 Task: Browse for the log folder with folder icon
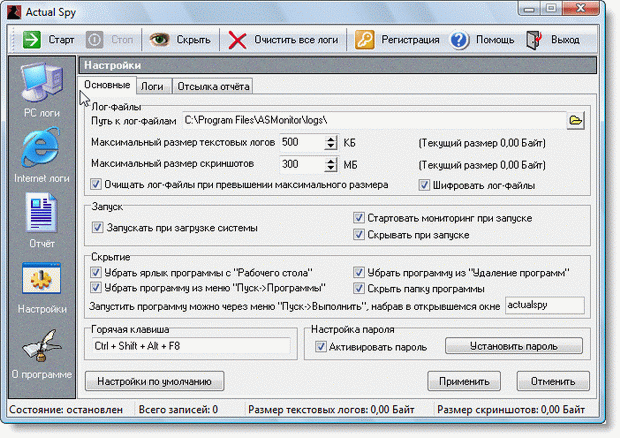(x=575, y=120)
